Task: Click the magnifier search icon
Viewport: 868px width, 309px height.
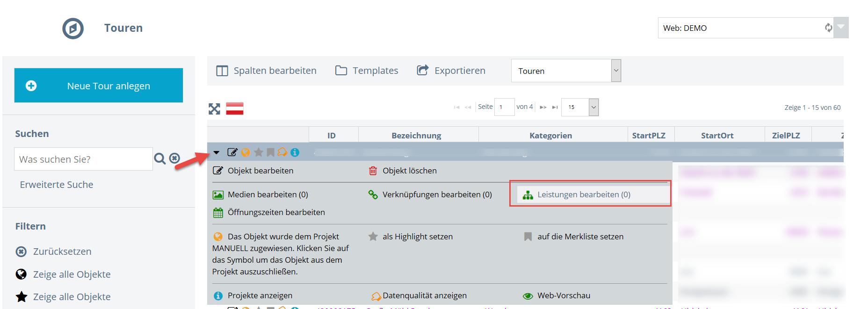Action: tap(160, 159)
